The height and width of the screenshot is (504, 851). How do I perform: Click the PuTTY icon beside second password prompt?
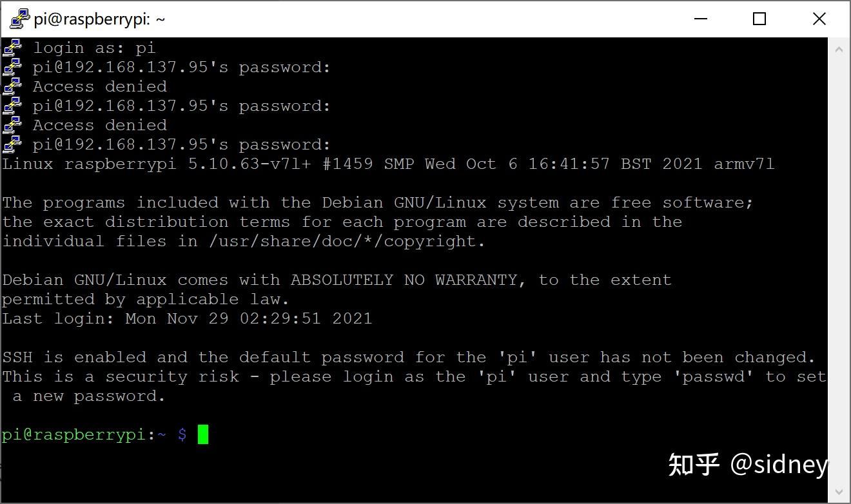[x=12, y=106]
